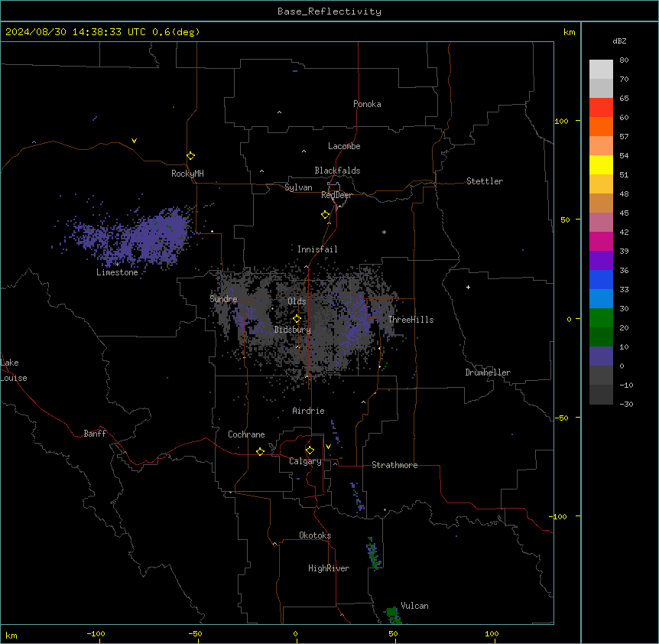The width and height of the screenshot is (659, 644).
Task: Click the Drumheller city label
Action: [x=488, y=372]
